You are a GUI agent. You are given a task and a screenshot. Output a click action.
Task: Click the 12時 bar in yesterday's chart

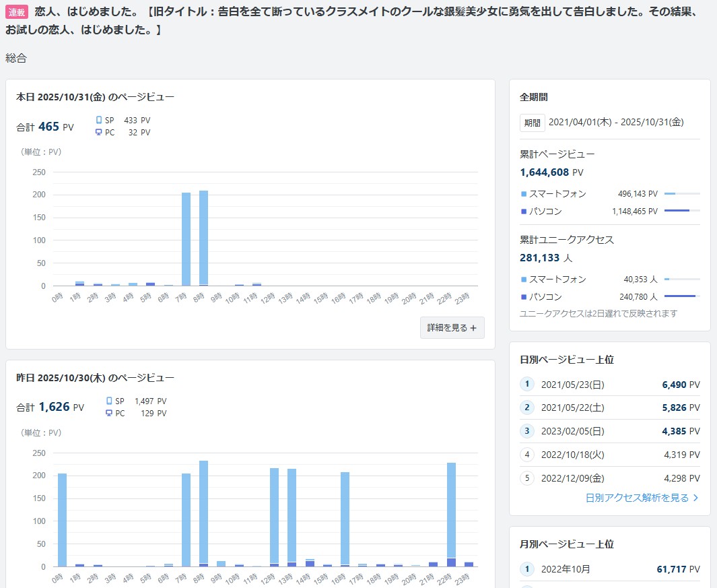point(275,517)
